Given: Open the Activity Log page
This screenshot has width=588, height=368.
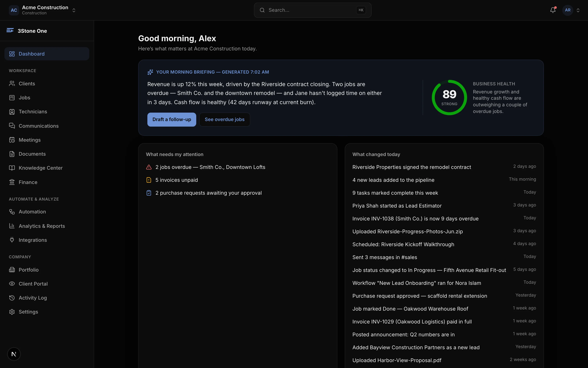Looking at the screenshot, I should point(47,298).
